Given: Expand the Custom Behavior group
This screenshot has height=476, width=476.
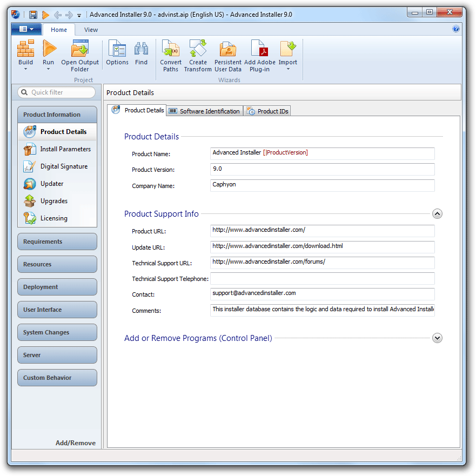Looking at the screenshot, I should point(57,378).
